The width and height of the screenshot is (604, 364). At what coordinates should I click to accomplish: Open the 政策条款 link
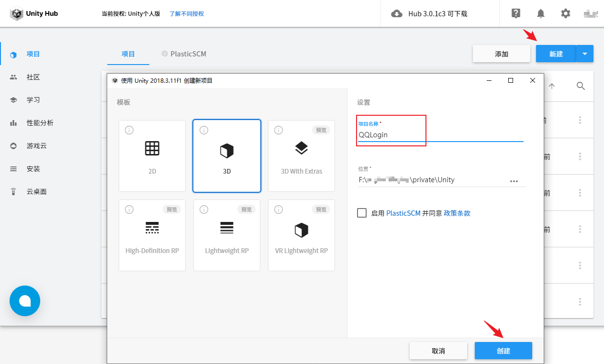[457, 213]
